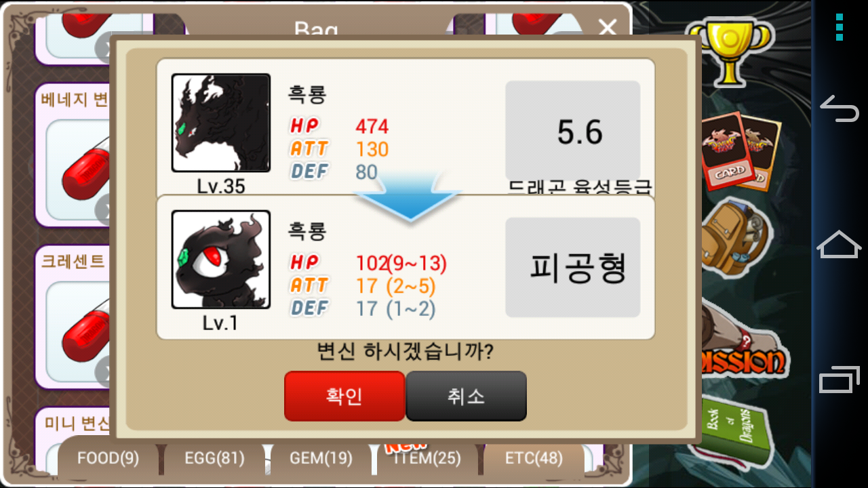Open the dragon CARD deck icon
This screenshot has height=488, width=868.
(x=740, y=151)
